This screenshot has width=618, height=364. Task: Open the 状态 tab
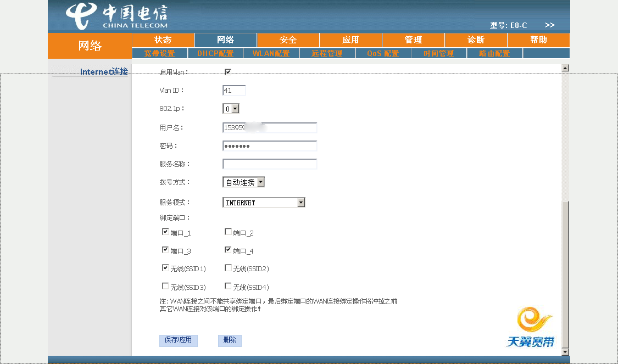click(x=163, y=40)
